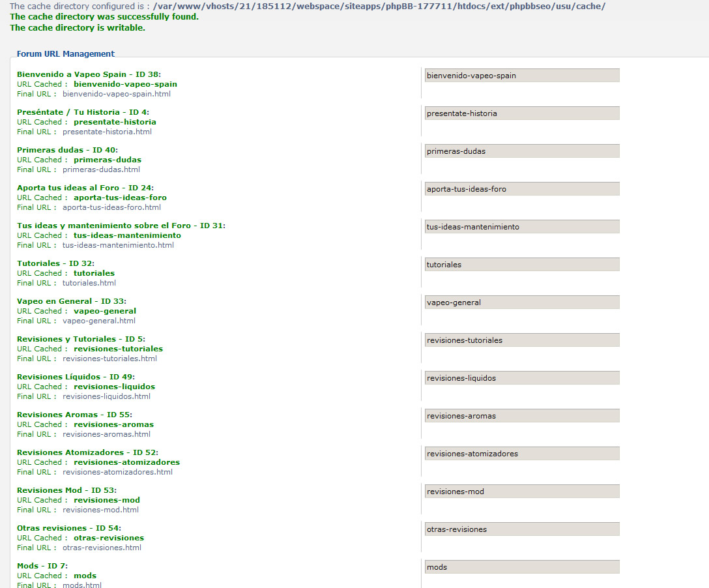Focus the revisiones-mod URL input
709x588 pixels.
click(x=521, y=492)
